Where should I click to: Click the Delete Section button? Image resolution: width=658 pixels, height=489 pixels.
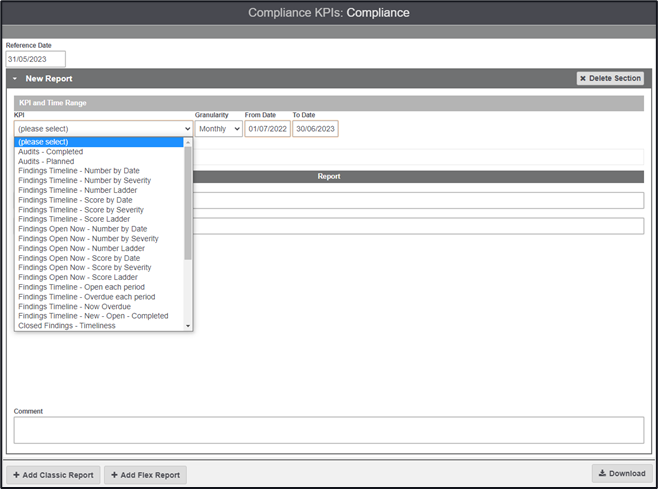pyautogui.click(x=610, y=78)
